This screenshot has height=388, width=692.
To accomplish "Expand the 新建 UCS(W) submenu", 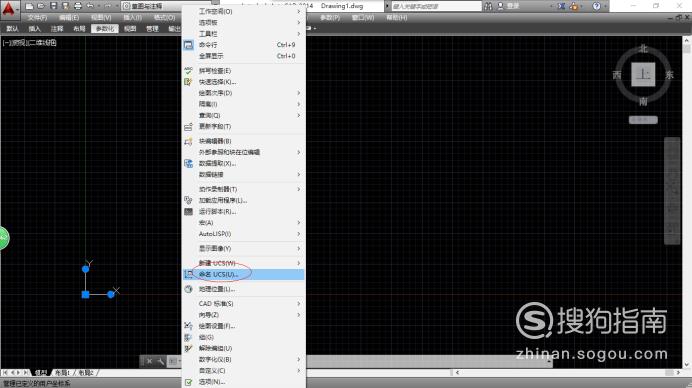I will pos(244,263).
